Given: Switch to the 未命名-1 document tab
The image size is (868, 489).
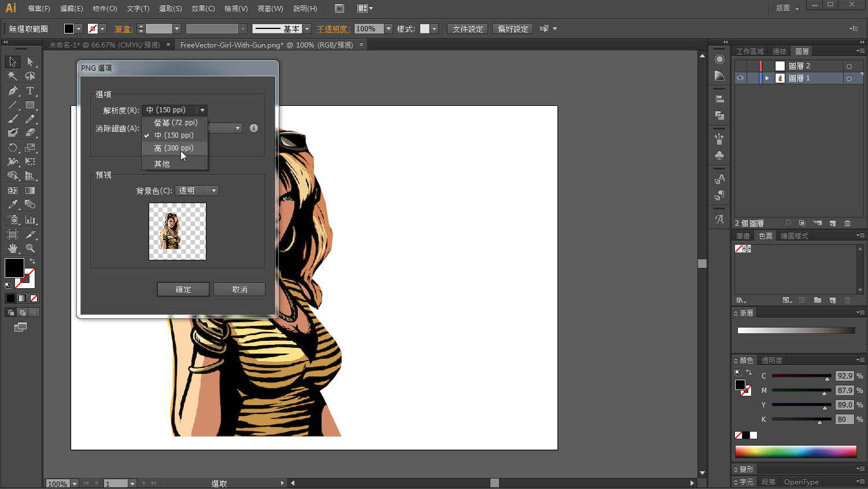Looking at the screenshot, I should (104, 45).
